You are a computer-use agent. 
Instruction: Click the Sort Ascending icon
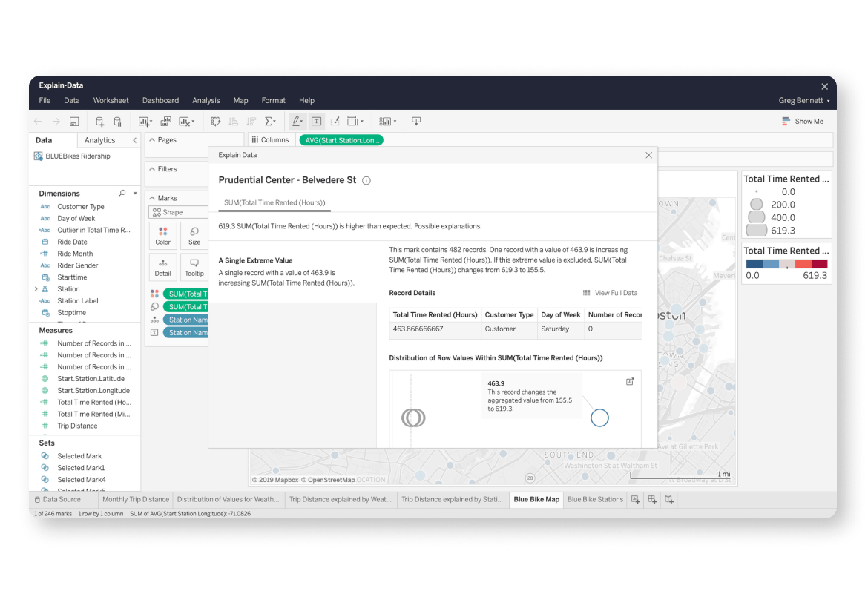click(234, 121)
